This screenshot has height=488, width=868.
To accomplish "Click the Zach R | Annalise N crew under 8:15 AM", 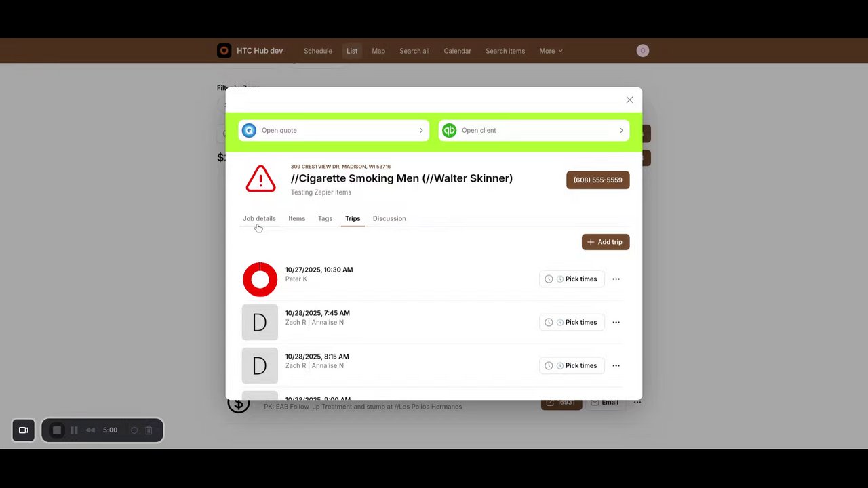I will [x=315, y=366].
